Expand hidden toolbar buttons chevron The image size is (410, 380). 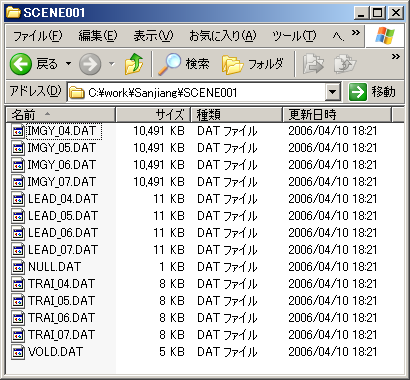point(396,56)
